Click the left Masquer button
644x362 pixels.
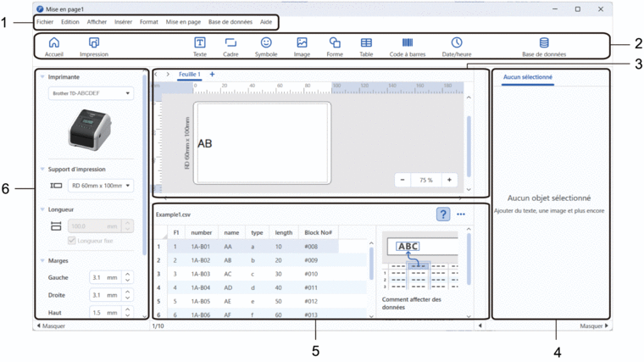[51, 326]
